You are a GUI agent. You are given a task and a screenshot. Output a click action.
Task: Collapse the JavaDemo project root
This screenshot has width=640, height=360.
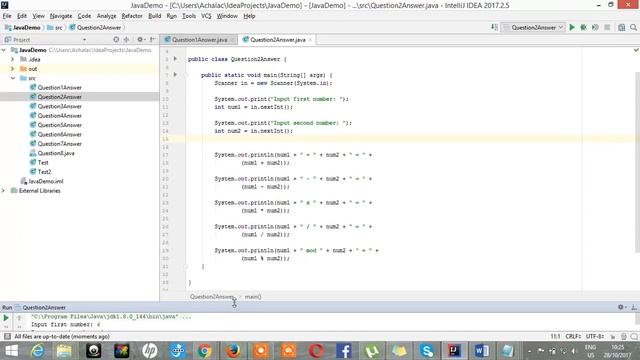tap(4, 50)
